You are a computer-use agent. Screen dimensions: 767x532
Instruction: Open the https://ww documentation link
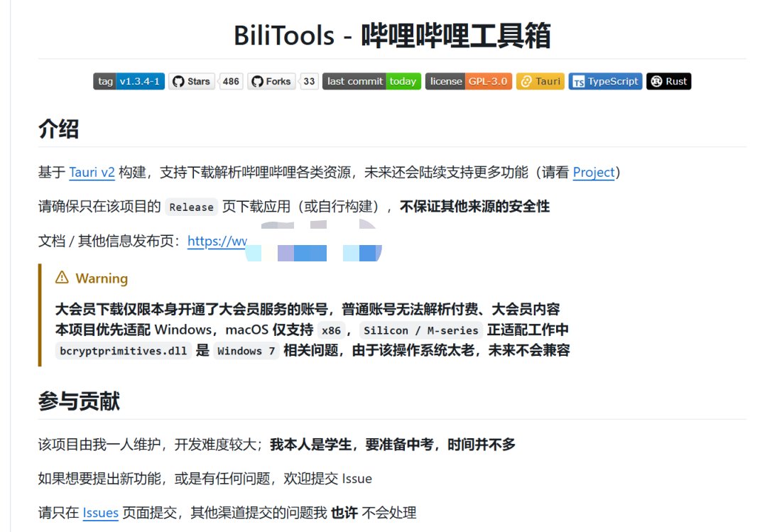pos(217,241)
